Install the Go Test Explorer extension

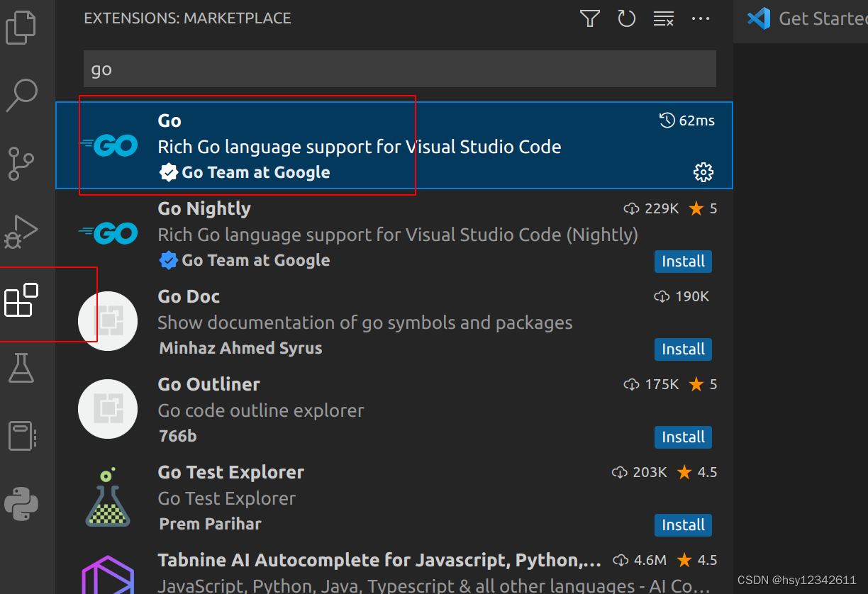tap(683, 525)
